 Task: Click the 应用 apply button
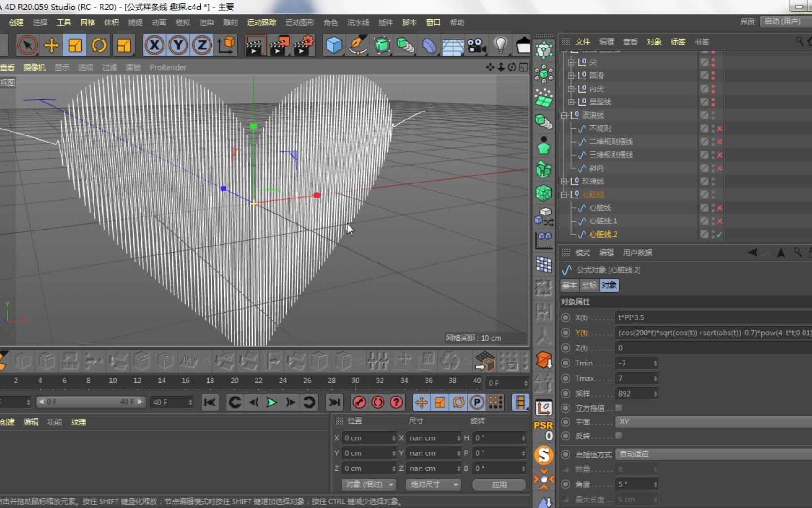point(499,484)
